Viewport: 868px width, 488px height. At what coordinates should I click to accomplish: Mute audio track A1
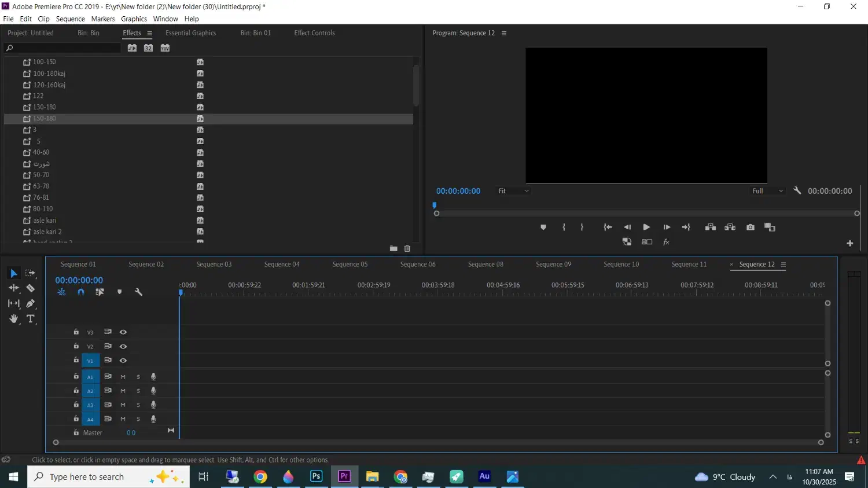(123, 377)
